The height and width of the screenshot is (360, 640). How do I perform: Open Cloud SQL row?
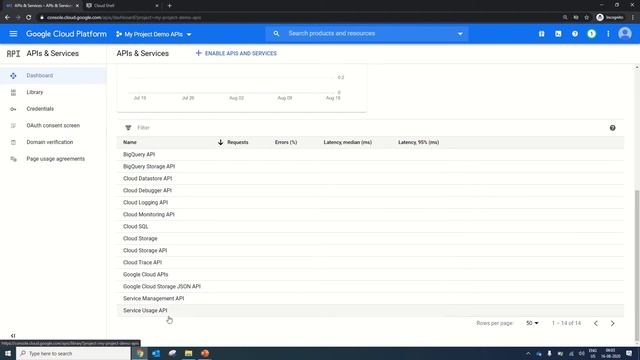point(370,227)
